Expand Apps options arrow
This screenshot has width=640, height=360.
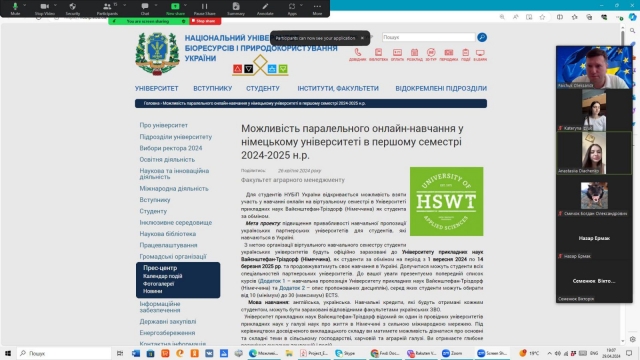[301, 5]
